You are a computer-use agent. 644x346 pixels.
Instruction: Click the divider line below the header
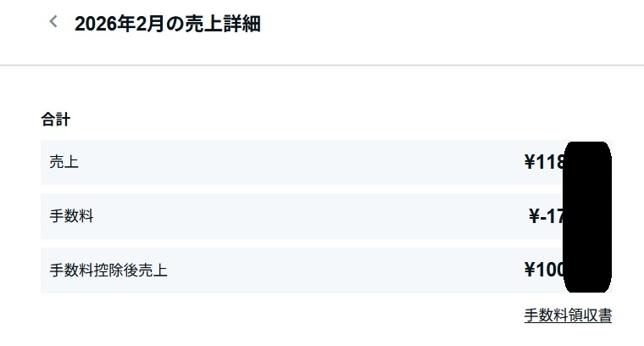point(322,65)
